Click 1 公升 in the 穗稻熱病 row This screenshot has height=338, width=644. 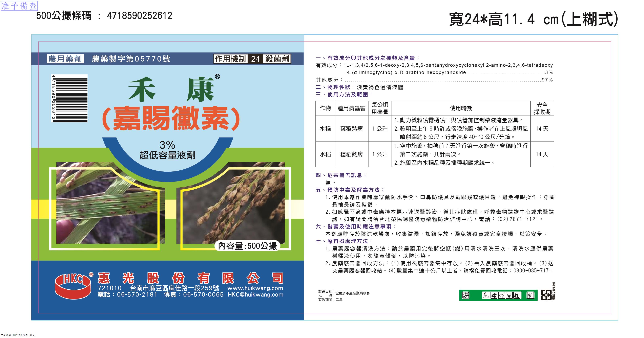[x=380, y=154]
